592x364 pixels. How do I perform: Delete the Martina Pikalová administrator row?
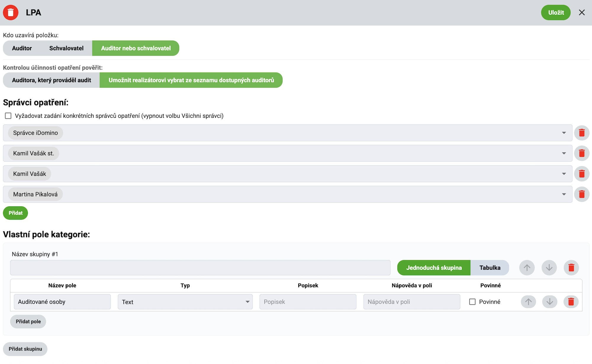581,194
